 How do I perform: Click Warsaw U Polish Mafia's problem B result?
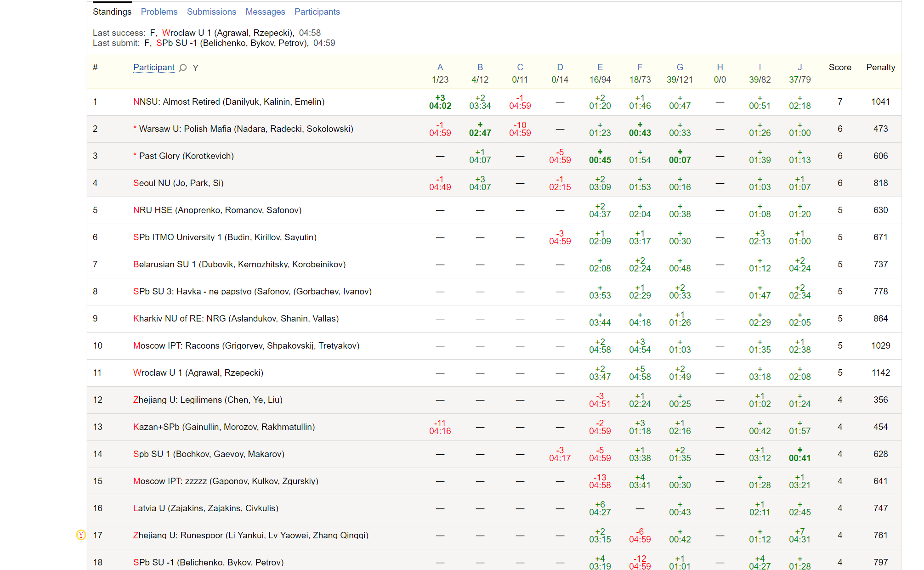(480, 129)
